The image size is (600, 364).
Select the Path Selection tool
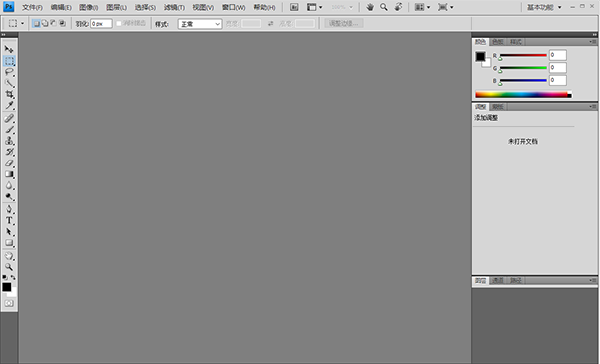pyautogui.click(x=9, y=232)
